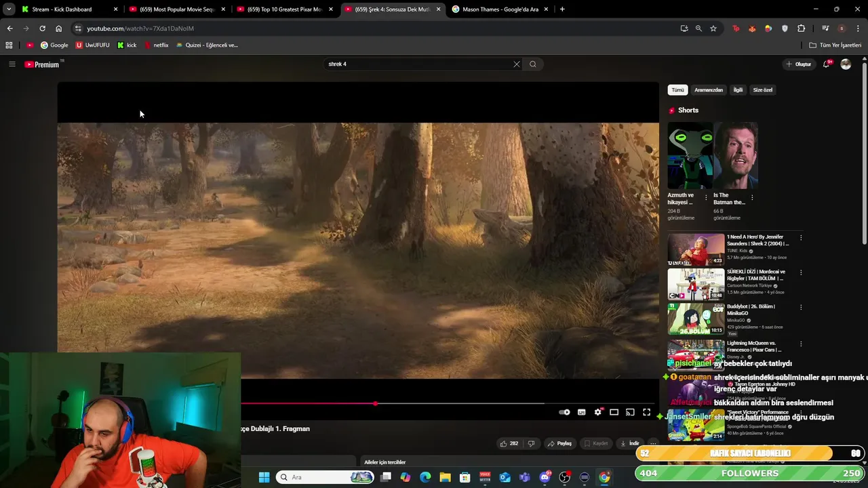Image resolution: width=868 pixels, height=488 pixels.
Task: Select the Tümü filter chip
Action: [677, 90]
